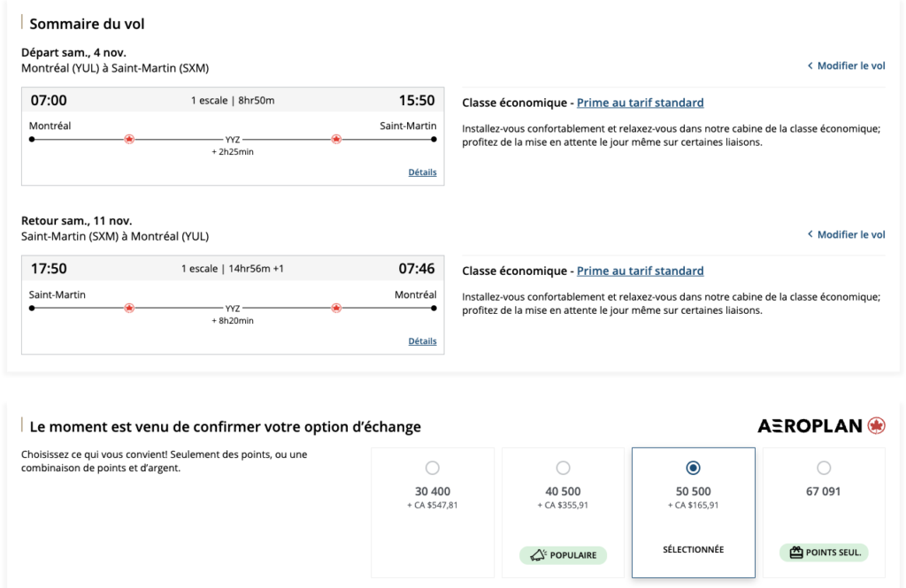
Task: Click second Air Canada icon on departure route
Action: coord(336,139)
